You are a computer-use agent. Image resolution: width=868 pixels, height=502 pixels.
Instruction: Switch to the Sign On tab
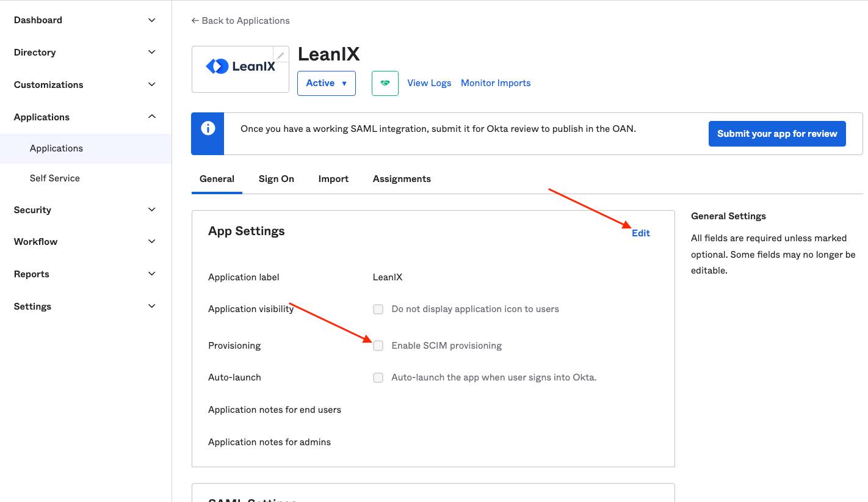[x=277, y=179]
